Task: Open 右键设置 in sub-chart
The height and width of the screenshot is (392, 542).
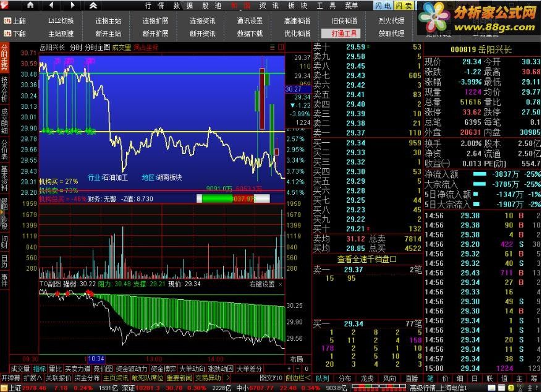Action: tap(262, 284)
